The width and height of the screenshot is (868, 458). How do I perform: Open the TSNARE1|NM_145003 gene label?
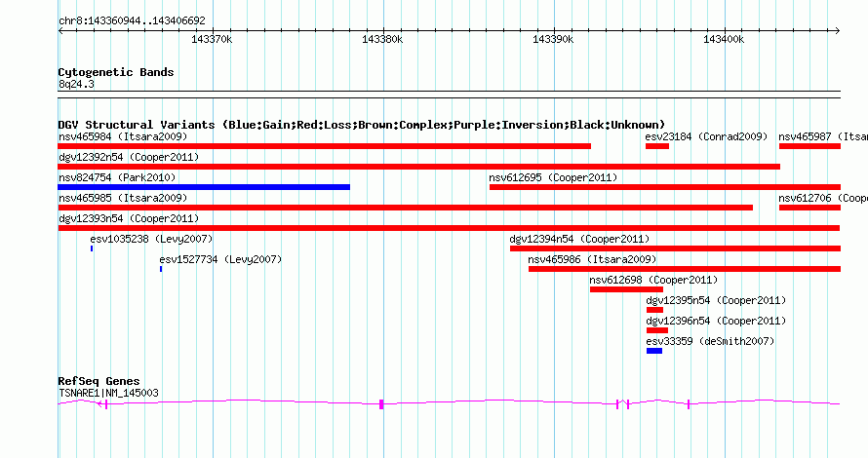[x=108, y=394]
